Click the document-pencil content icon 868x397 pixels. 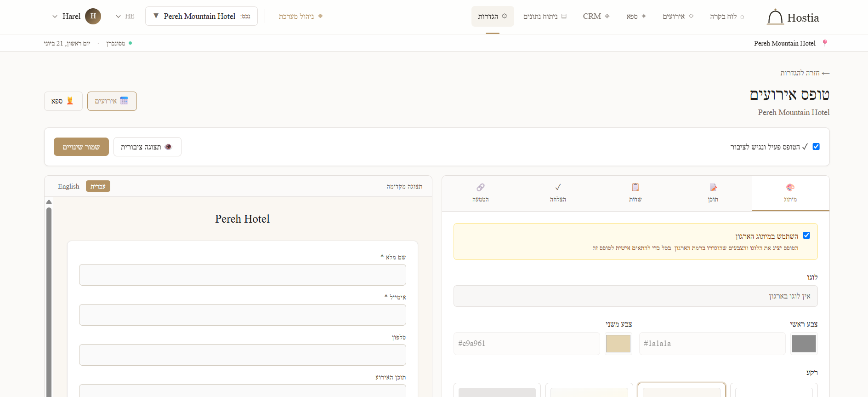[713, 187]
